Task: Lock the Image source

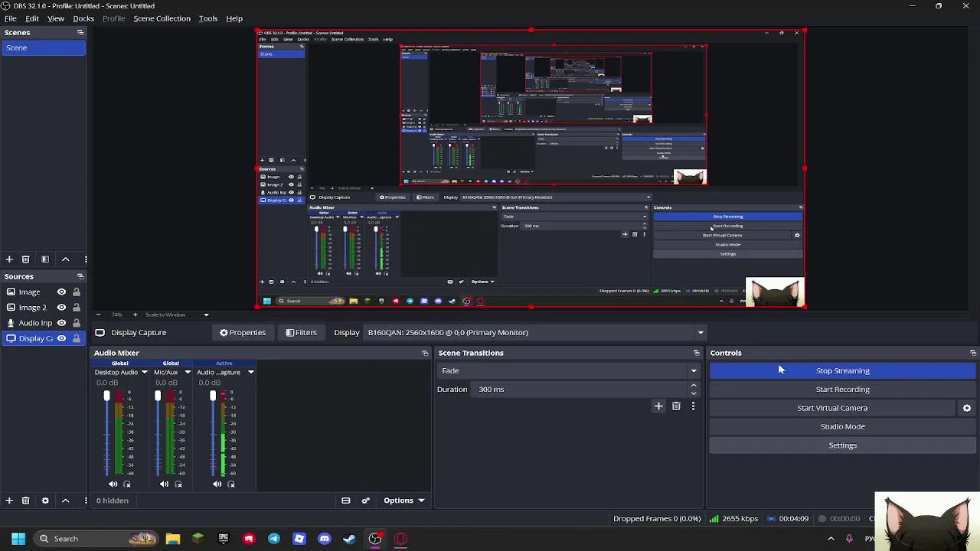Action: tap(77, 292)
